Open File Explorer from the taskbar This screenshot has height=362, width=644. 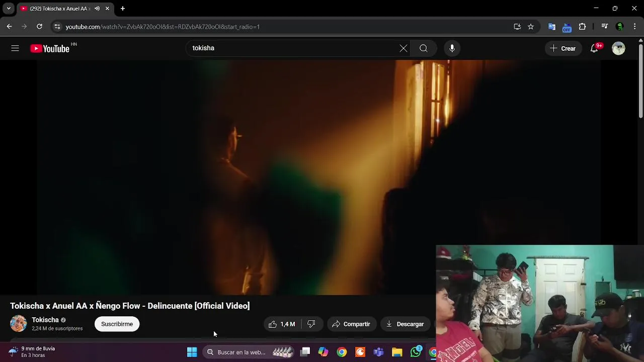[x=397, y=352]
